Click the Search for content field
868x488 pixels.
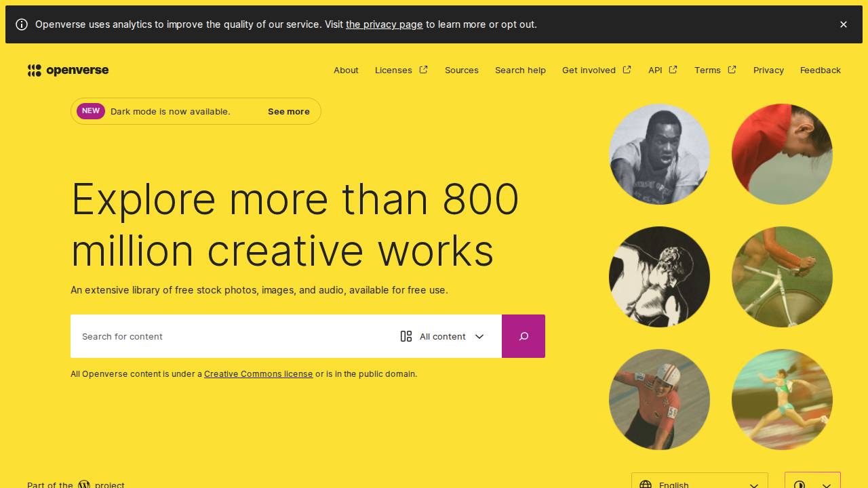click(x=231, y=336)
